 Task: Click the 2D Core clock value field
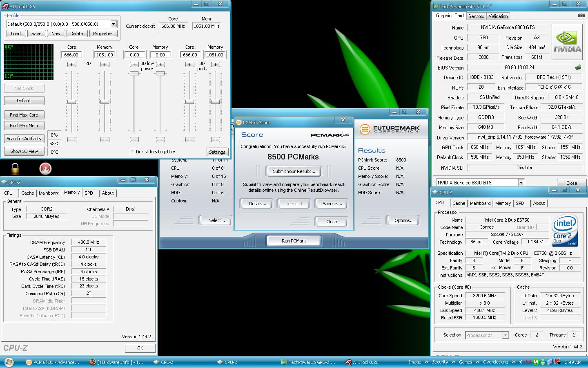(x=71, y=55)
